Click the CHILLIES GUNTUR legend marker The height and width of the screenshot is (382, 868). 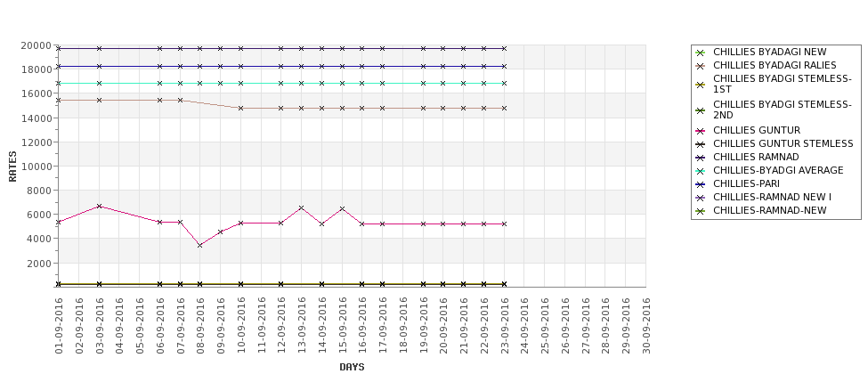point(701,131)
